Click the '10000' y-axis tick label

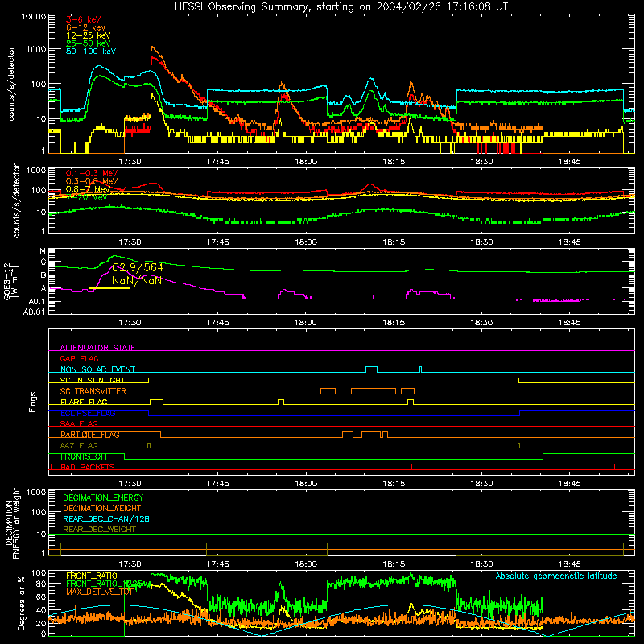34,17
